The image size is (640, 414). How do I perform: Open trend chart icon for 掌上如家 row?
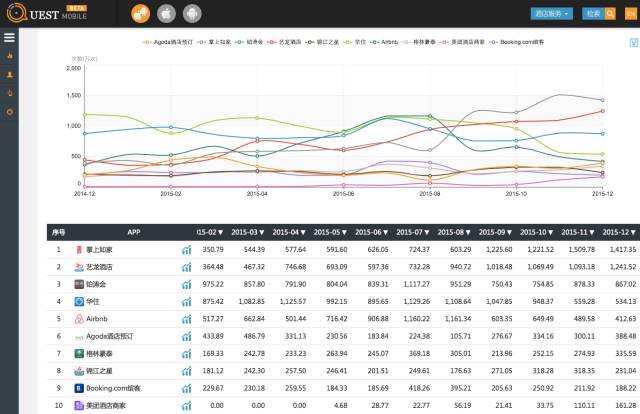[187, 250]
